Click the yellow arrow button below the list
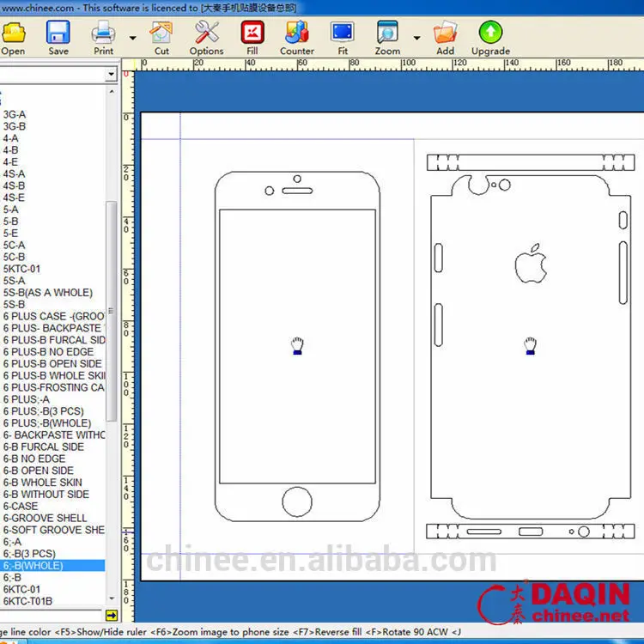The height and width of the screenshot is (644, 644). (112, 616)
